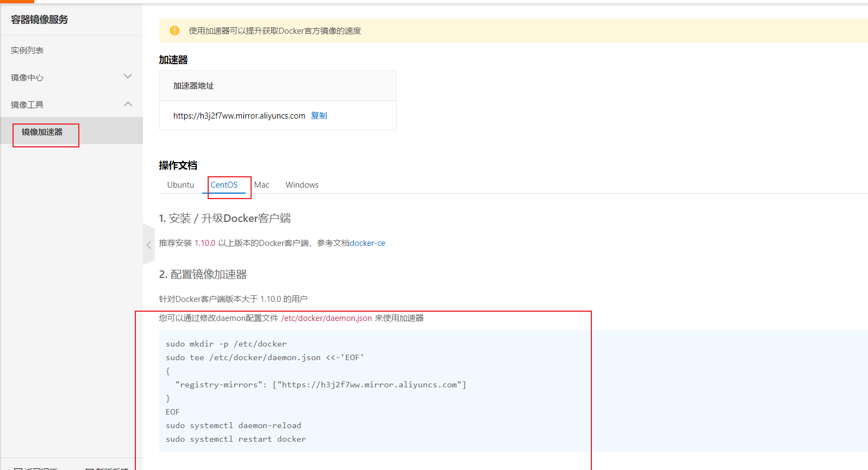868x470 pixels.
Task: Click the 加速器地址 header cell
Action: point(278,85)
